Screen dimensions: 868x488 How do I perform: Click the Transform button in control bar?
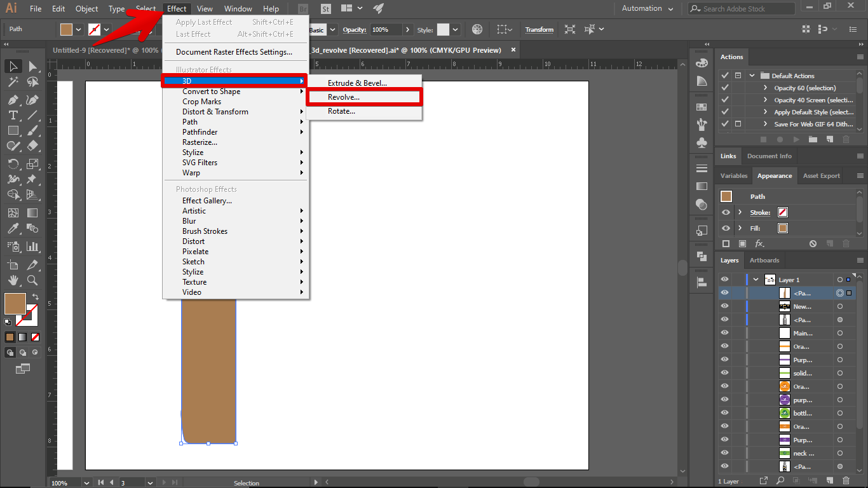click(539, 30)
